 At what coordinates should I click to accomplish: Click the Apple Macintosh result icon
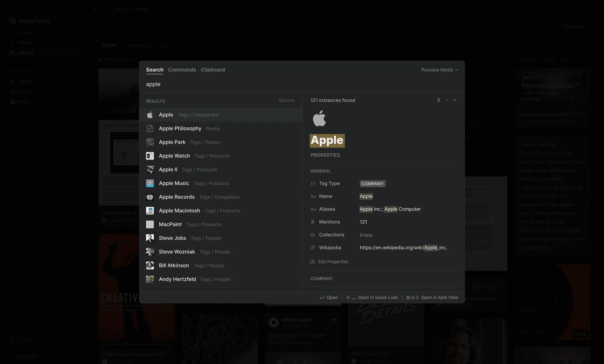coord(150,211)
